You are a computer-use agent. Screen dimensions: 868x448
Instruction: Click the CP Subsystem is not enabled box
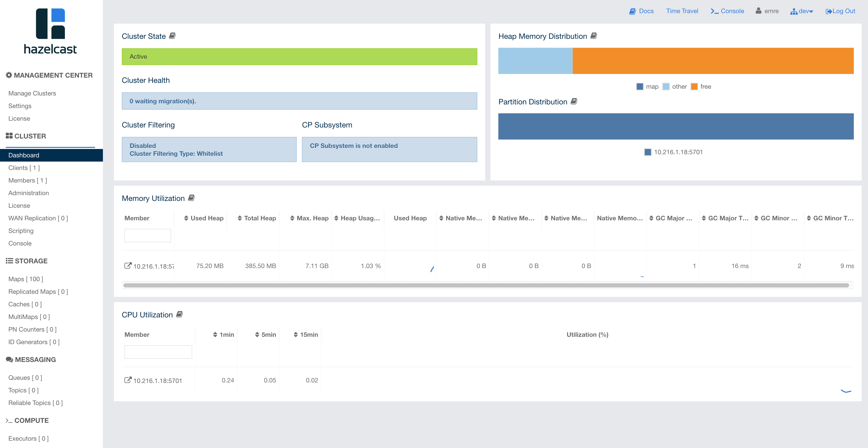click(390, 150)
